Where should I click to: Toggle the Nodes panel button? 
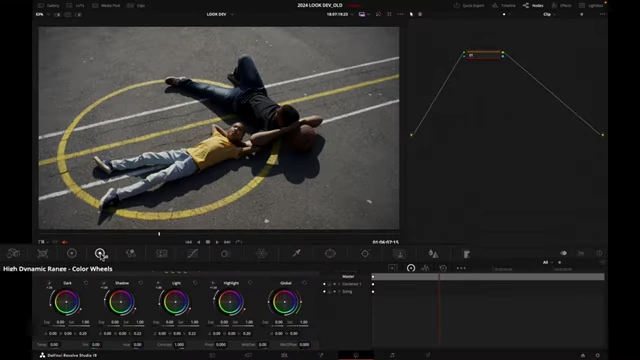pyautogui.click(x=533, y=6)
